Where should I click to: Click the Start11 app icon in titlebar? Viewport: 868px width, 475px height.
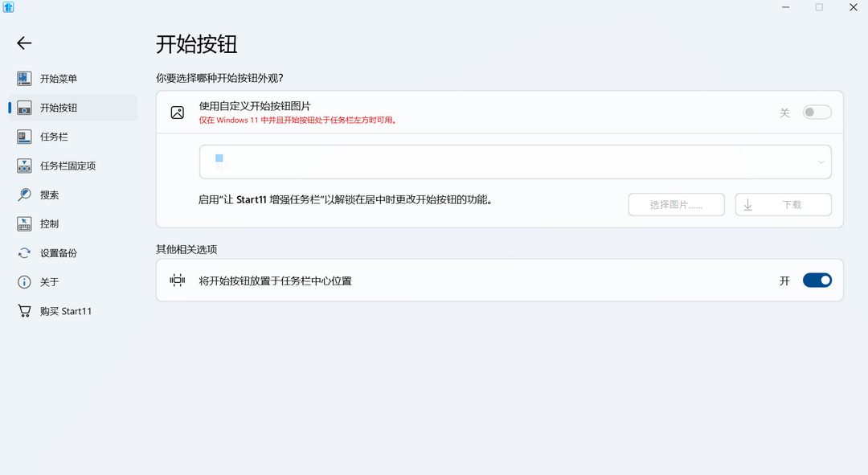click(x=9, y=7)
